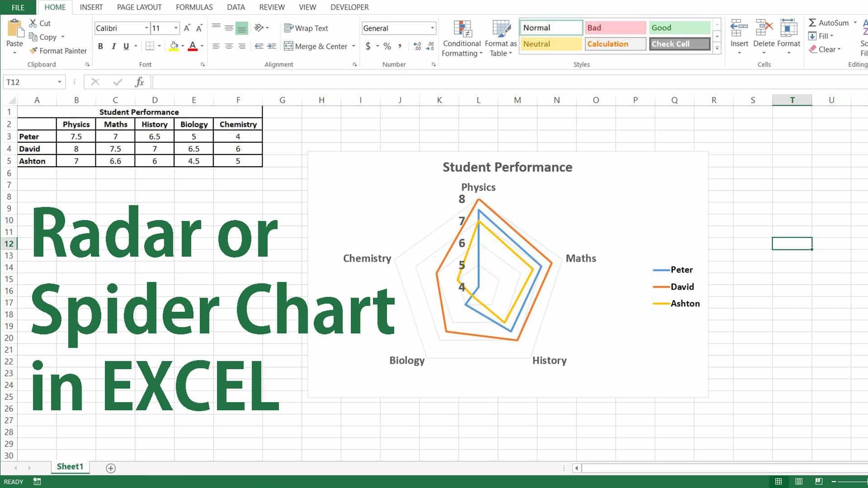Select the INSERT ribbon tab
This screenshot has width=868, height=488.
[x=90, y=7]
